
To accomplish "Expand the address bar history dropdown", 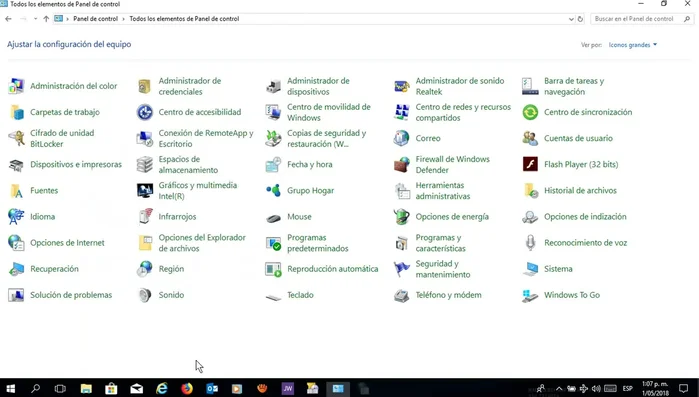I will pos(571,19).
